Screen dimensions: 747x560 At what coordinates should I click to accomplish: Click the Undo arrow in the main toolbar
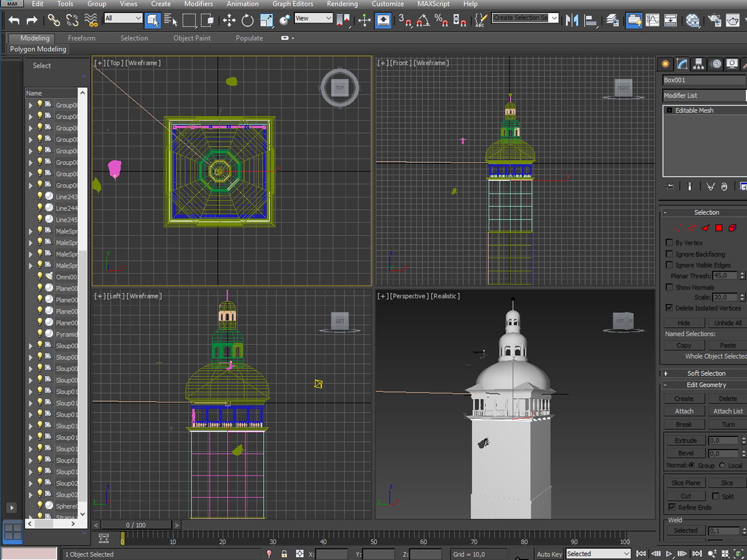tap(14, 20)
